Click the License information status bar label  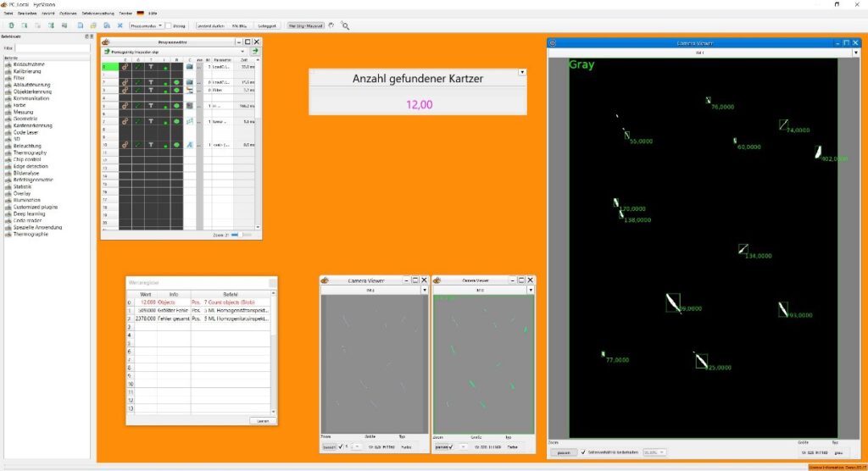837,468
